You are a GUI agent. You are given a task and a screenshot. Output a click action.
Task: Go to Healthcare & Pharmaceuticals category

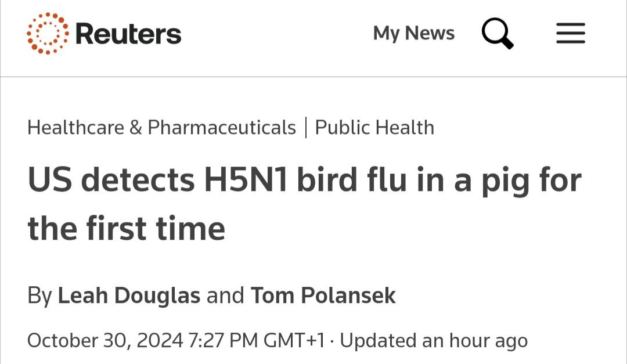pos(161,128)
